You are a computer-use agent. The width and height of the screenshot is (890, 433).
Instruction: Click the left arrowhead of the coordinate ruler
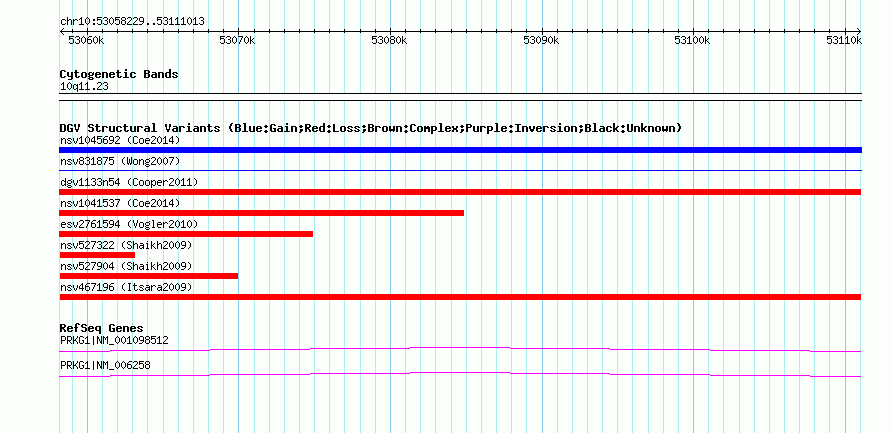(x=62, y=32)
